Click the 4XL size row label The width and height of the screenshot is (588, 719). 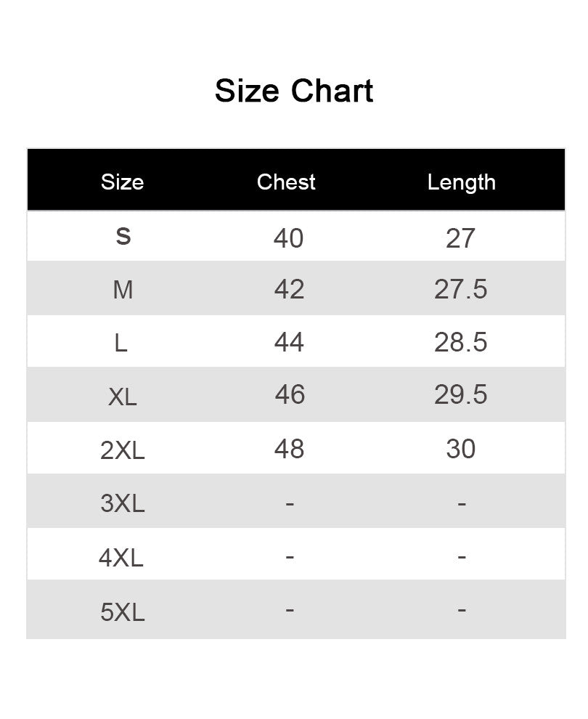tap(121, 558)
